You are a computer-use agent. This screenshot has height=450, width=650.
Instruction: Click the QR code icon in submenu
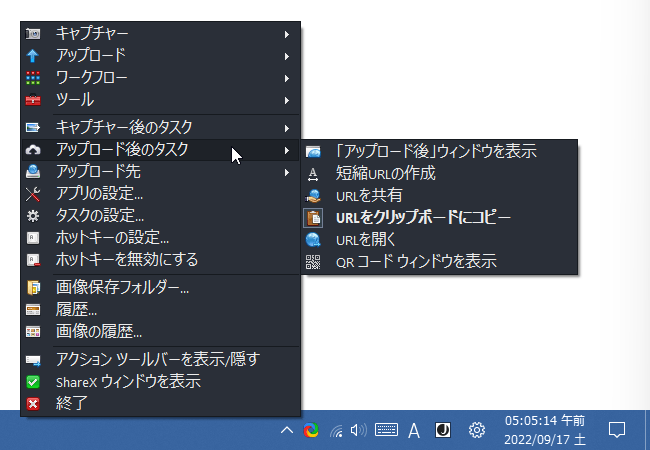(x=313, y=262)
